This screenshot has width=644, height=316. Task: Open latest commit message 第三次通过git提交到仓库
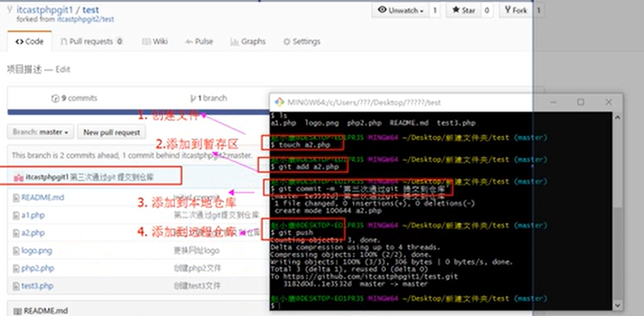click(x=112, y=177)
